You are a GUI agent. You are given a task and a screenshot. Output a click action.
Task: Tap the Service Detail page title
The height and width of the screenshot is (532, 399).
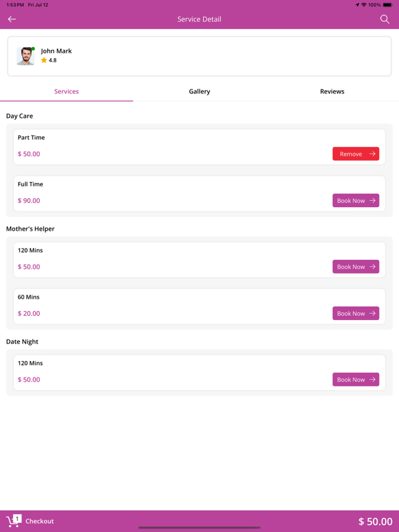click(x=199, y=19)
